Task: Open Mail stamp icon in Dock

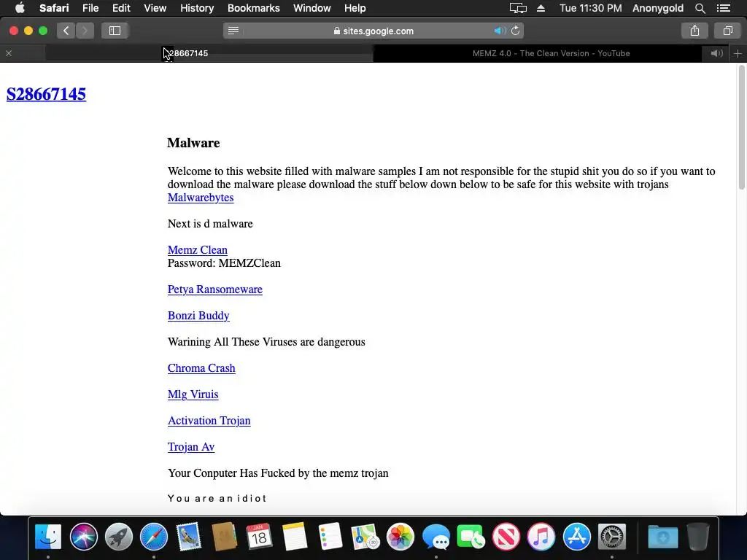Action: coord(189,537)
